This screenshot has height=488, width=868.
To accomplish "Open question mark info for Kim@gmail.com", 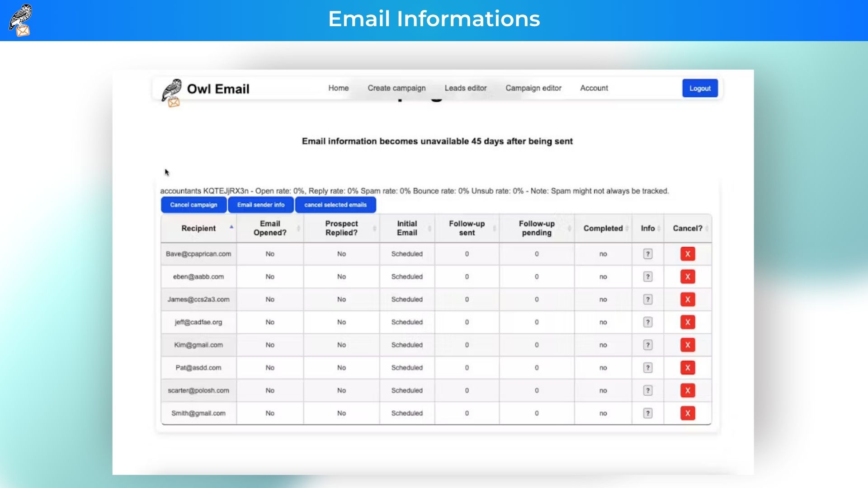I will tap(647, 345).
